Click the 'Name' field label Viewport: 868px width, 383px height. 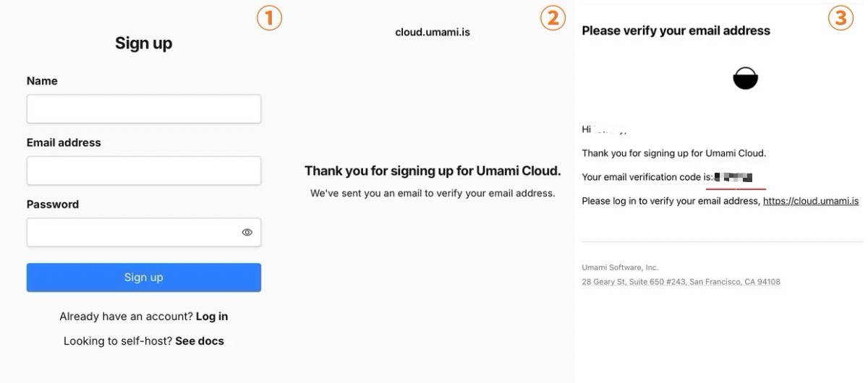click(42, 81)
